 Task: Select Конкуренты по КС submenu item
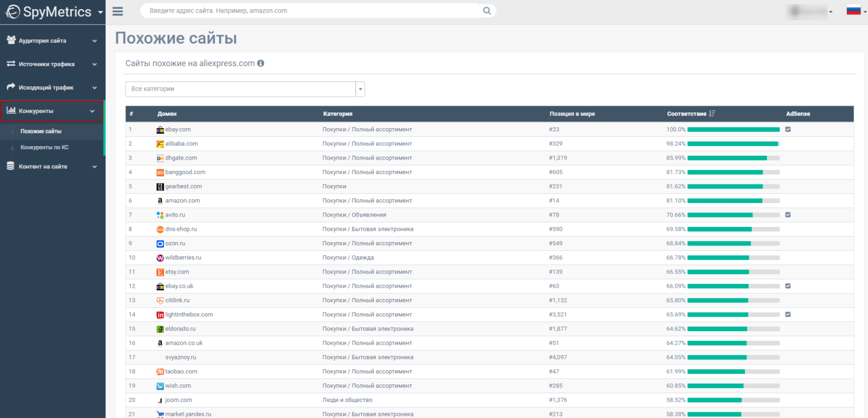tap(44, 148)
